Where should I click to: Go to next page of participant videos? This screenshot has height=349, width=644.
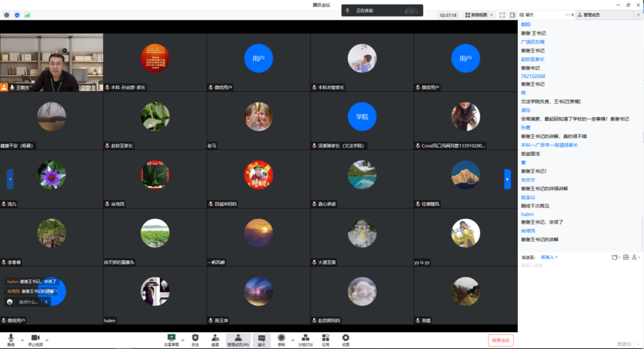tap(507, 179)
